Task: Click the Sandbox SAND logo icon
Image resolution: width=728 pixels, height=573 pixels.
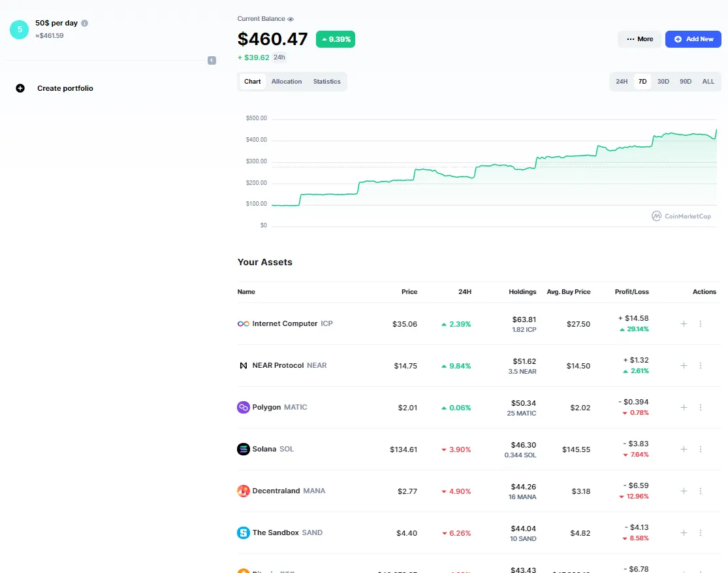Action: tap(244, 533)
